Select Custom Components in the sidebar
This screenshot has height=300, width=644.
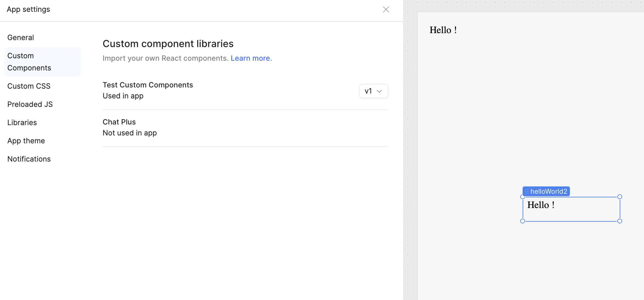[29, 62]
